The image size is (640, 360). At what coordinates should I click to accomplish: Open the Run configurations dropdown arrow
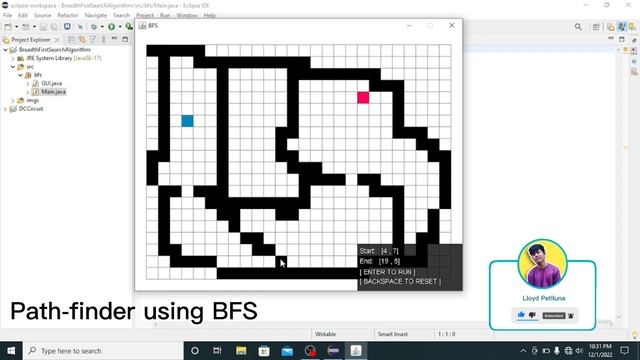tap(120, 27)
